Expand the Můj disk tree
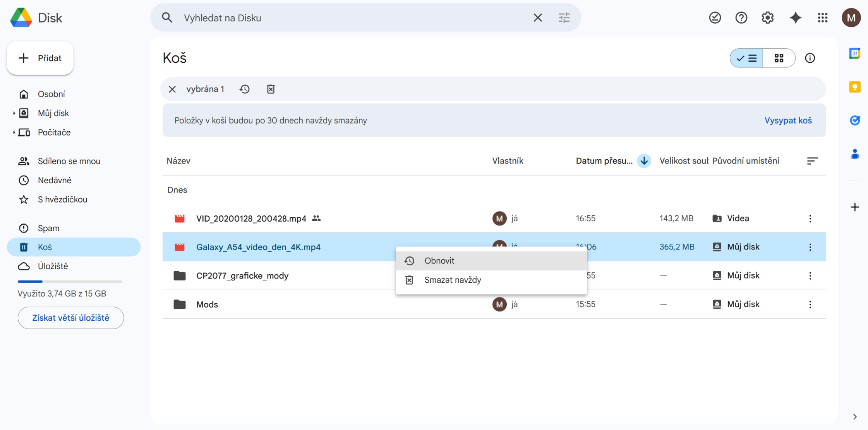Screen dimensions: 868x430 14,113
